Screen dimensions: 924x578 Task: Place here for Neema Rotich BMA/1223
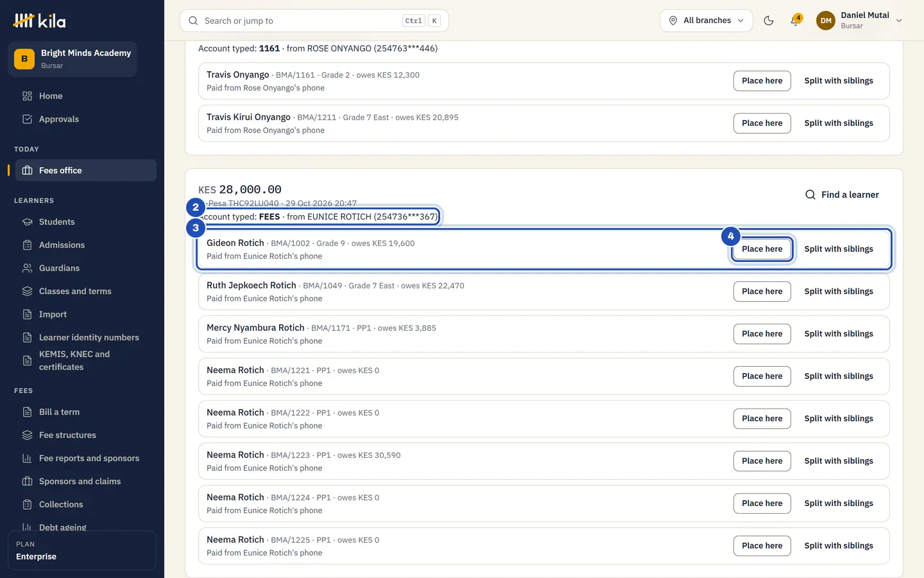(x=762, y=461)
